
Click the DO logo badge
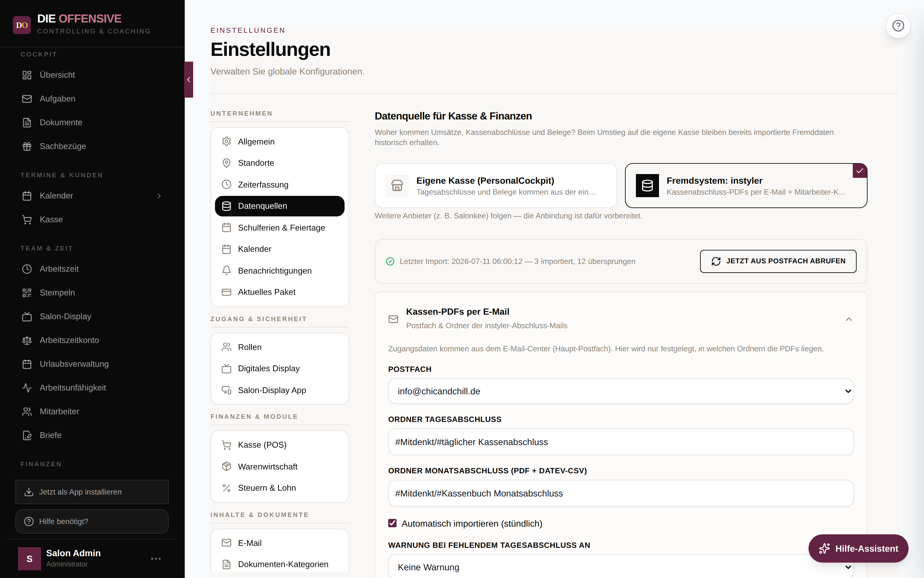coord(22,25)
